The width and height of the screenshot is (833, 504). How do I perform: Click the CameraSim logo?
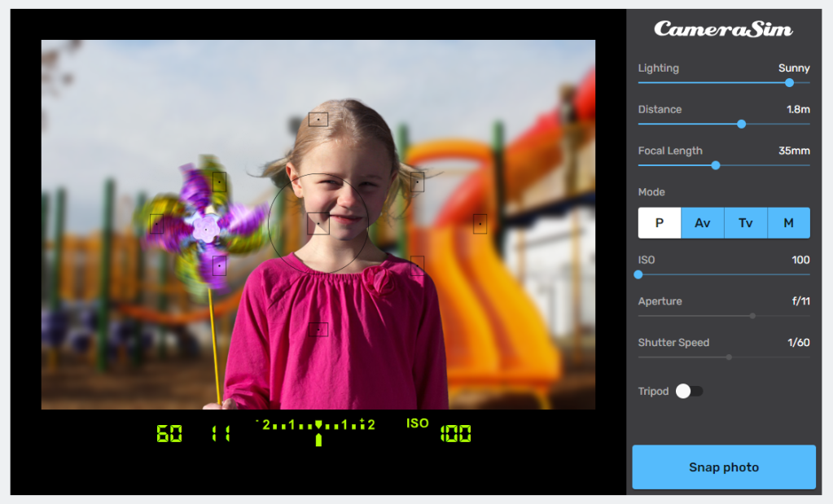(723, 29)
